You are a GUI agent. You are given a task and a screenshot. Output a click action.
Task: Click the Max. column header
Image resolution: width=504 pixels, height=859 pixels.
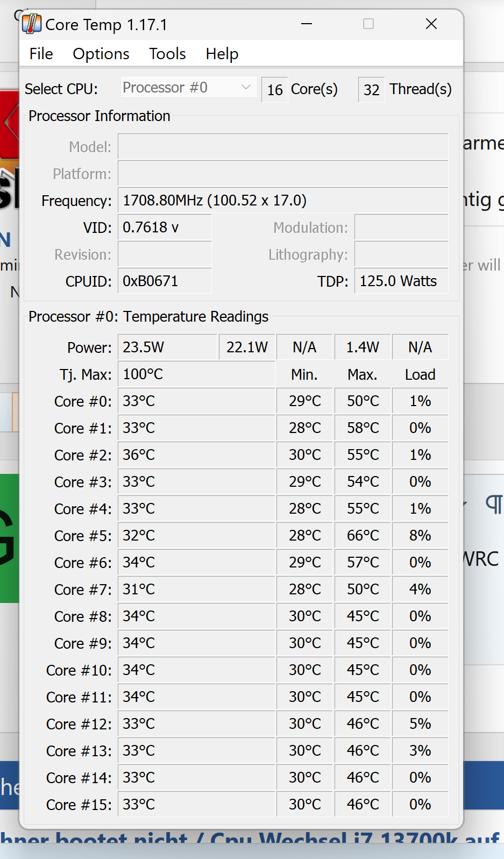coord(363,374)
